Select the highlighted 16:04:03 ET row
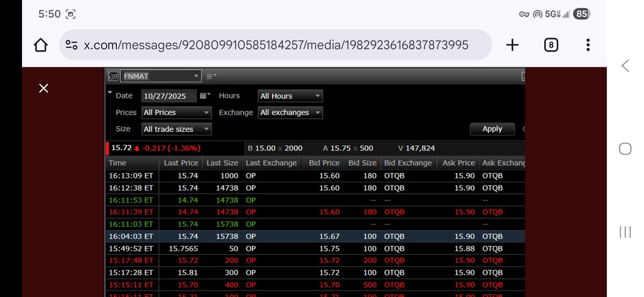This screenshot has width=644, height=297. coord(316,236)
